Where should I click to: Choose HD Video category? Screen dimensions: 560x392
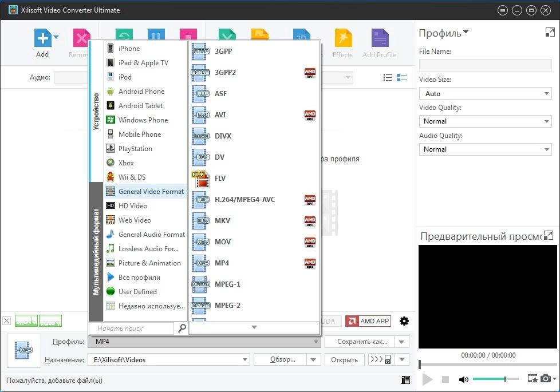[x=145, y=205]
